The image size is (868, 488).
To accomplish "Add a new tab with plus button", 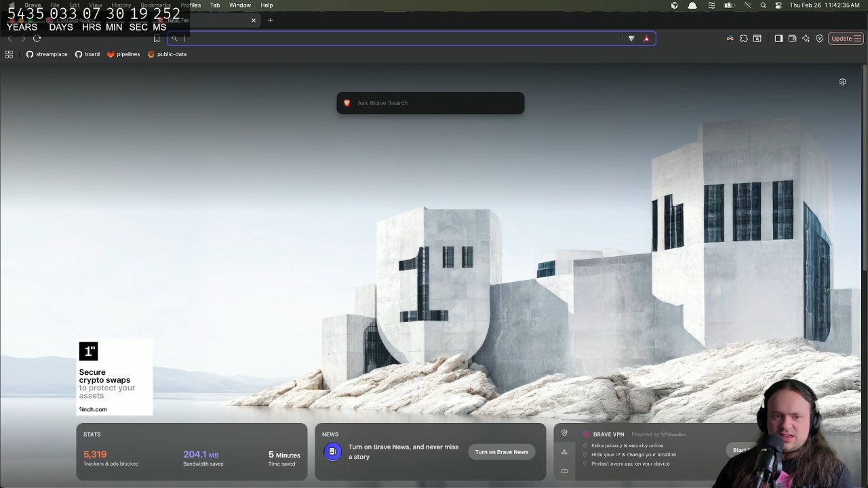I will [x=270, y=20].
